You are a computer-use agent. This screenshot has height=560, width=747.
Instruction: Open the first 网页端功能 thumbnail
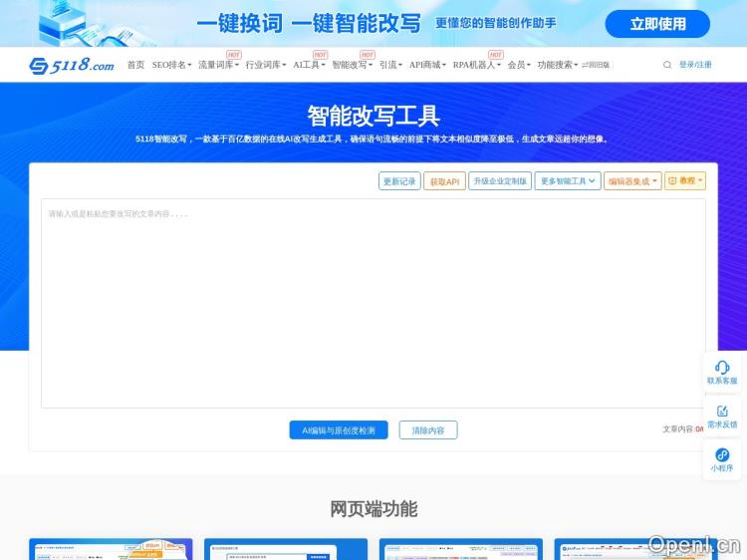(x=110, y=549)
